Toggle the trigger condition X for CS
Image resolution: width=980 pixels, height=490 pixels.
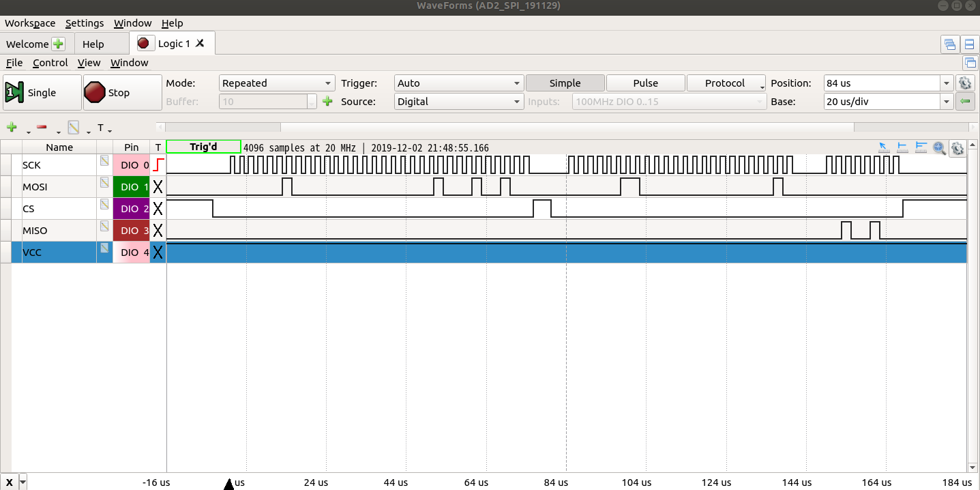pos(158,208)
